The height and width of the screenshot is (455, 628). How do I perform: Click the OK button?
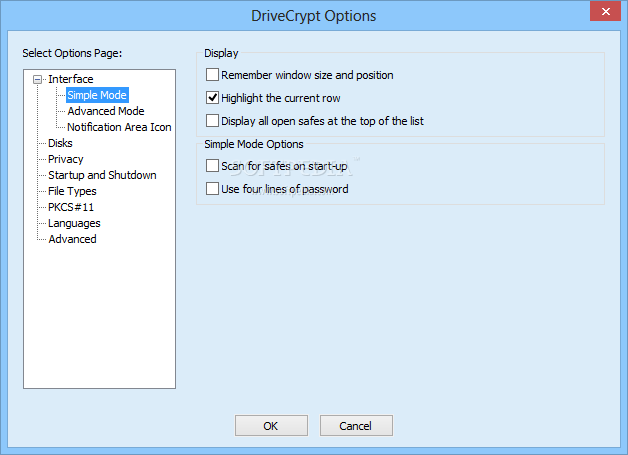[x=271, y=425]
